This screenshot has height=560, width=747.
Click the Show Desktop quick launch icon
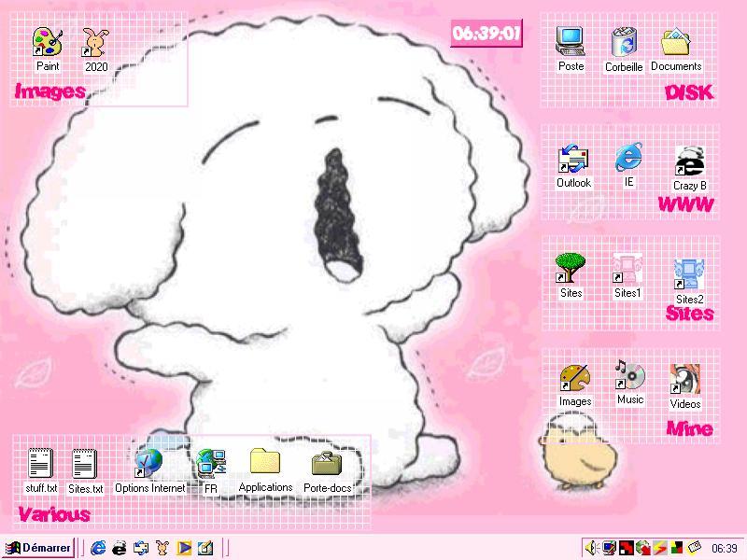click(x=205, y=548)
